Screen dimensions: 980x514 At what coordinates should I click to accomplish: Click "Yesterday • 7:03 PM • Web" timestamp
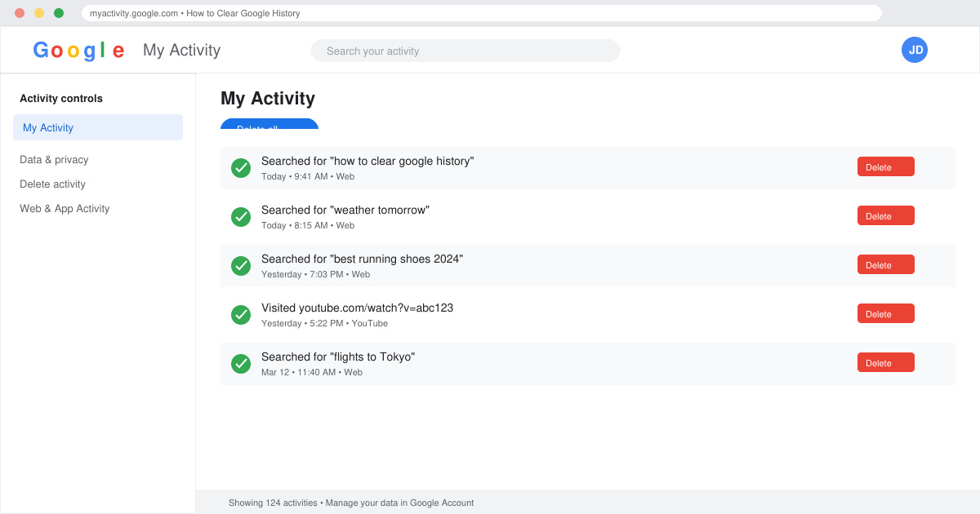click(x=315, y=274)
